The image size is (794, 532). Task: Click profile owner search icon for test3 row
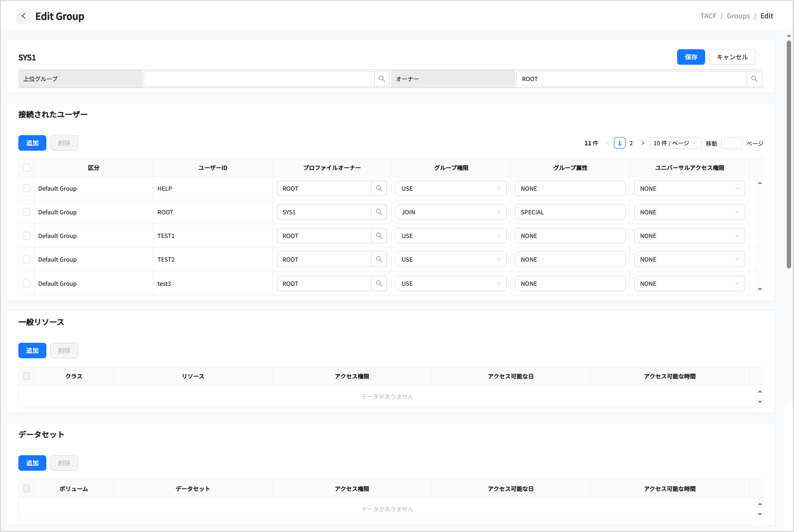tap(379, 283)
